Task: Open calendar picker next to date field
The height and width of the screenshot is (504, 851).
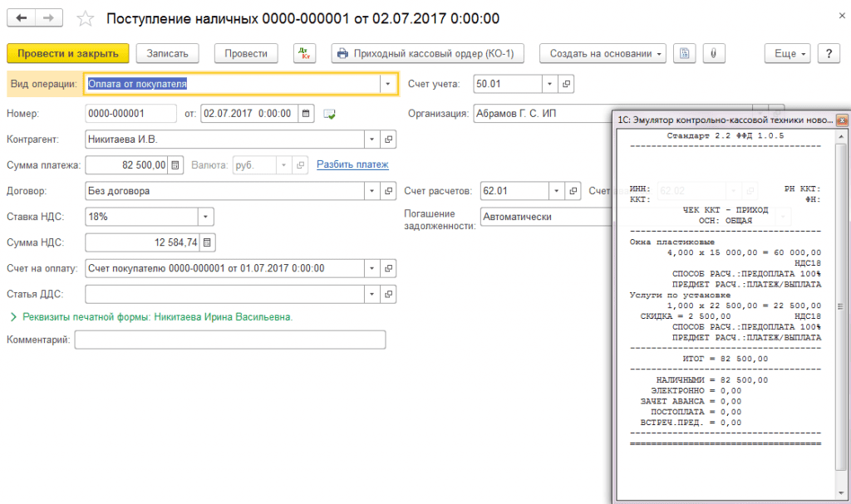Action: [306, 114]
